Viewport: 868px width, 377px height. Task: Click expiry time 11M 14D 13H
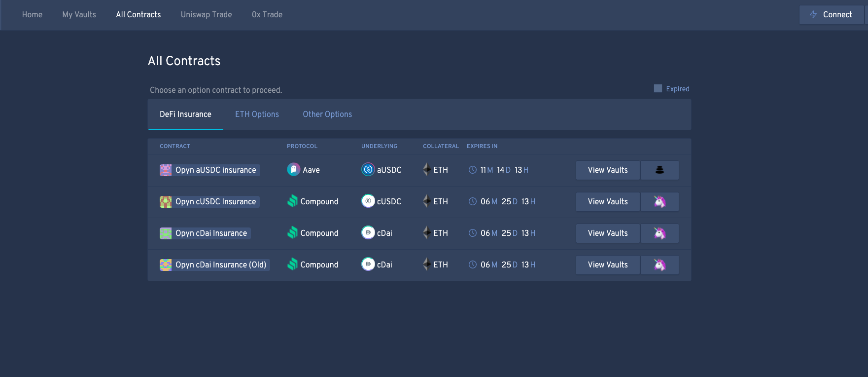point(504,170)
